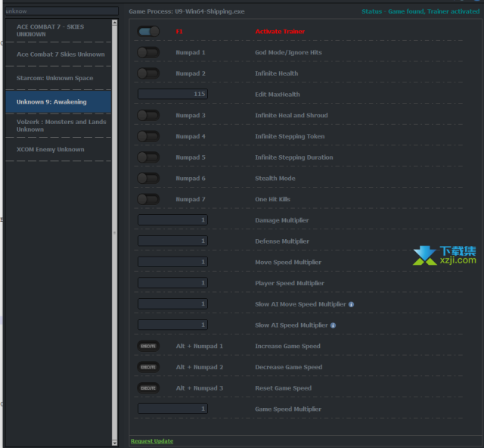
Task: Click the game list scrollbar thumb
Action: coord(114,232)
